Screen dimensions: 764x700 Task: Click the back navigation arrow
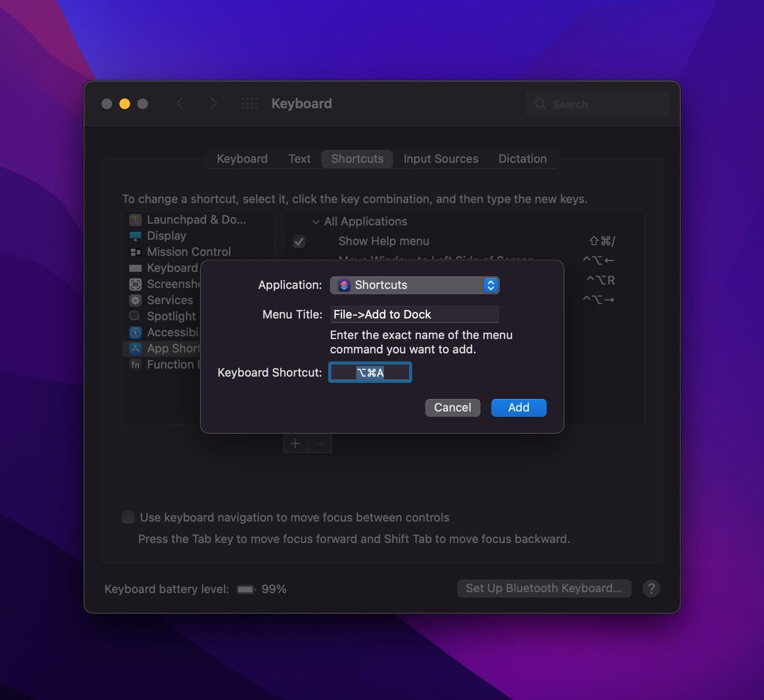coord(180,104)
